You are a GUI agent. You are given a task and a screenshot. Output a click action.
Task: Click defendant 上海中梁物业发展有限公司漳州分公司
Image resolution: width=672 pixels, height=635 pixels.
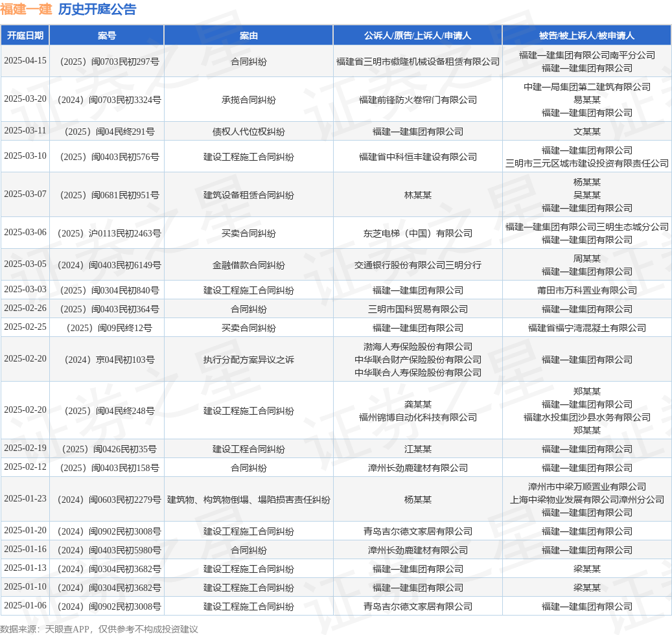pyautogui.click(x=586, y=500)
